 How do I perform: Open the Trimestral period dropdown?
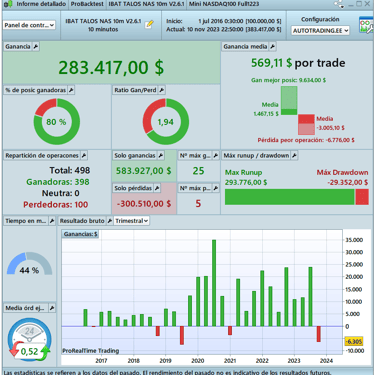(x=132, y=221)
